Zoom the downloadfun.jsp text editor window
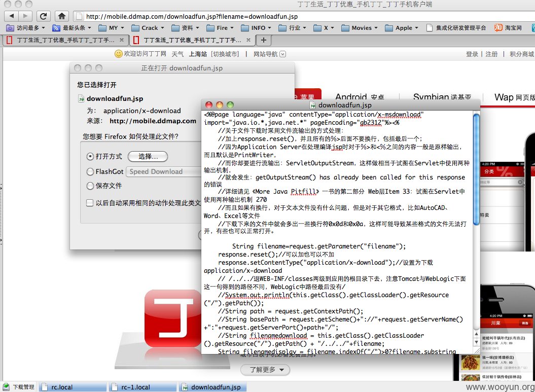The image size is (535, 392). [x=230, y=105]
